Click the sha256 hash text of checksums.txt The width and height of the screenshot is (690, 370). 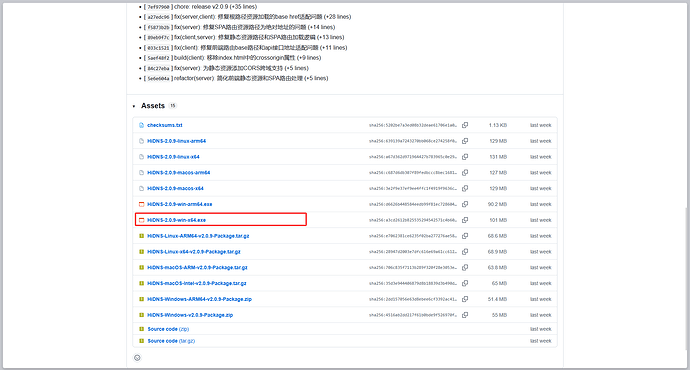[413, 125]
